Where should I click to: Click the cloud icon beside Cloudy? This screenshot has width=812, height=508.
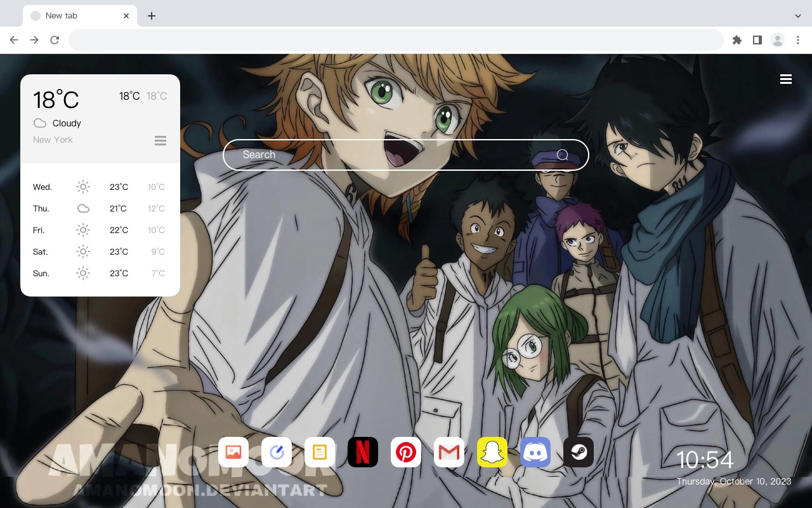tap(40, 123)
